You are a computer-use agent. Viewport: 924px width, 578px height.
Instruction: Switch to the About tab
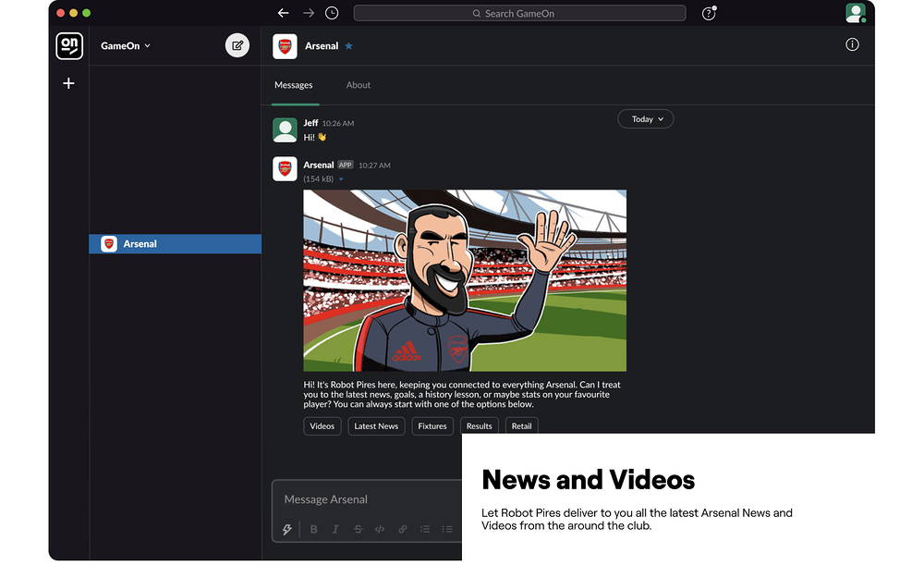point(359,85)
